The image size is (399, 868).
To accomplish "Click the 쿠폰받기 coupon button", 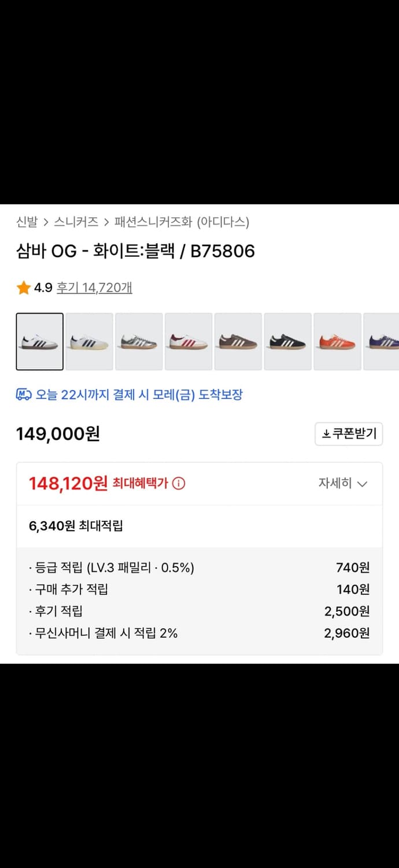I will coord(349,433).
